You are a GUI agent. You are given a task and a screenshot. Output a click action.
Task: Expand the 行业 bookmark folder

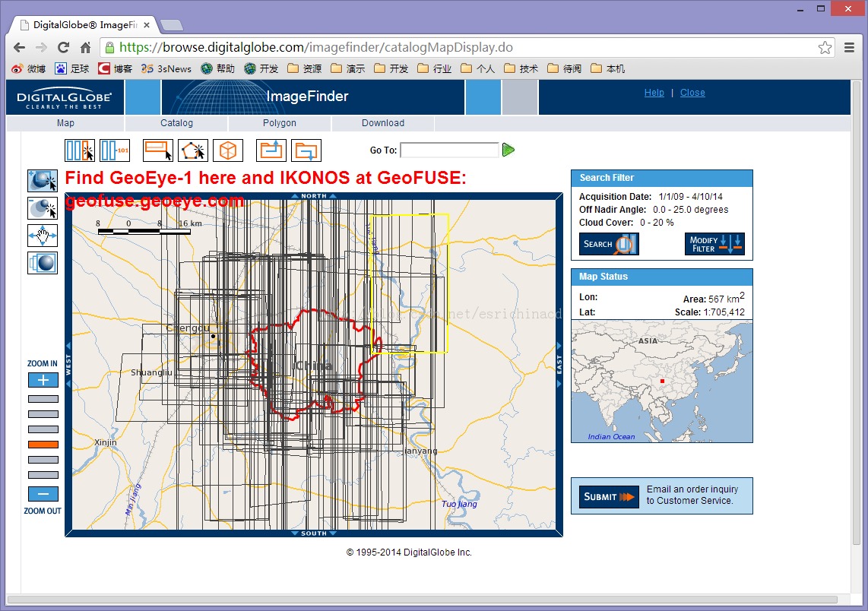point(435,68)
